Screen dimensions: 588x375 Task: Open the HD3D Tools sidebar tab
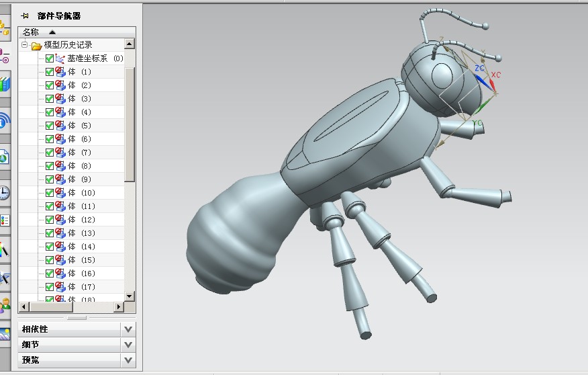tap(4, 120)
